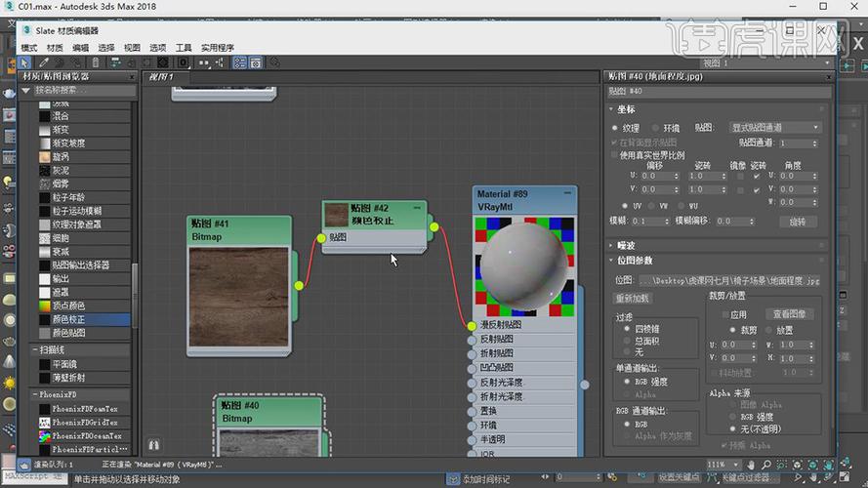Toggle Show Background in Preview checker icon
The height and width of the screenshot is (488, 868).
(163, 62)
